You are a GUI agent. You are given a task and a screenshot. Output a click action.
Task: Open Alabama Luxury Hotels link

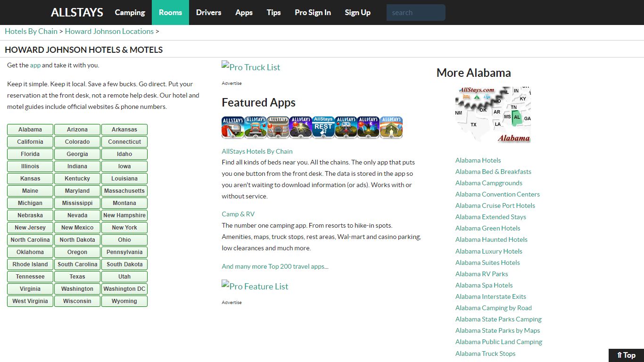click(x=489, y=251)
